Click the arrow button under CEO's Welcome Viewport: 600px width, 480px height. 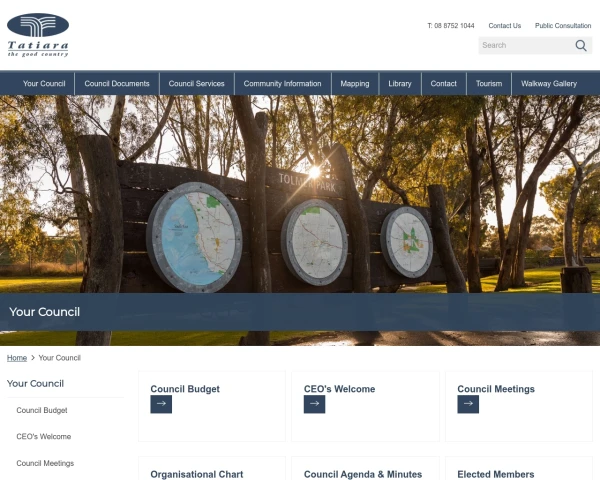[315, 404]
